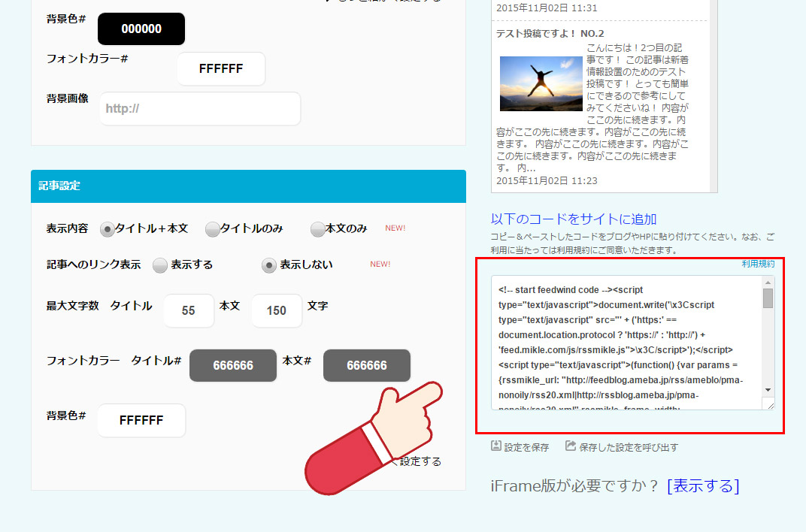Click the 記事へのリンク表示 label

coord(93,264)
